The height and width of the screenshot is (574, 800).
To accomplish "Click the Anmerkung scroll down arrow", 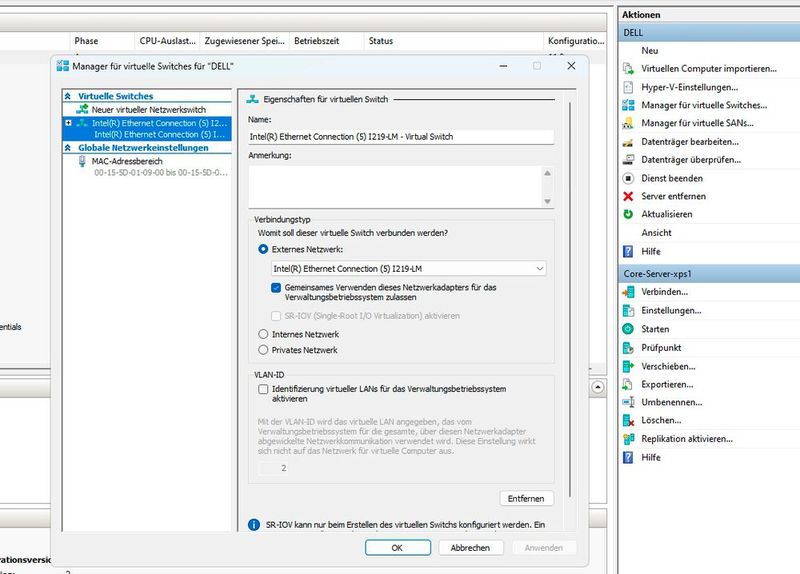I will (x=547, y=202).
